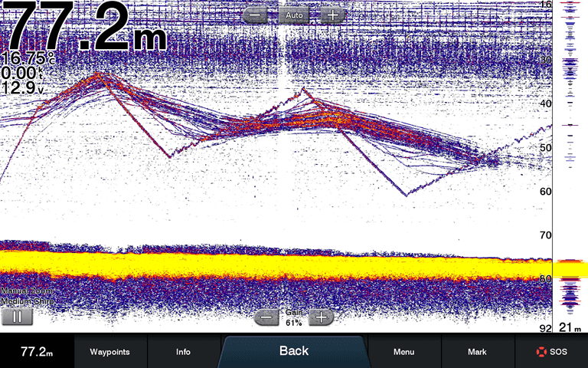The image size is (588, 368).
Task: Increase the gain with the plus button
Action: (x=321, y=317)
